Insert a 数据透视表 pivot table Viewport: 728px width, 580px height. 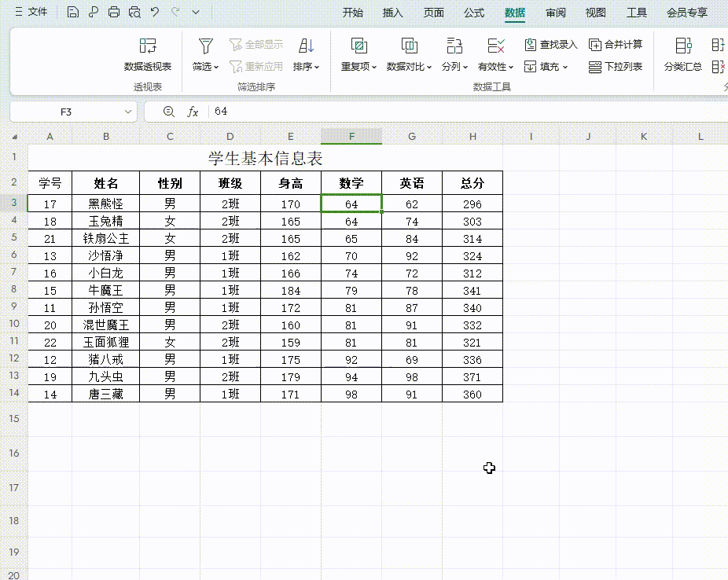pos(148,54)
